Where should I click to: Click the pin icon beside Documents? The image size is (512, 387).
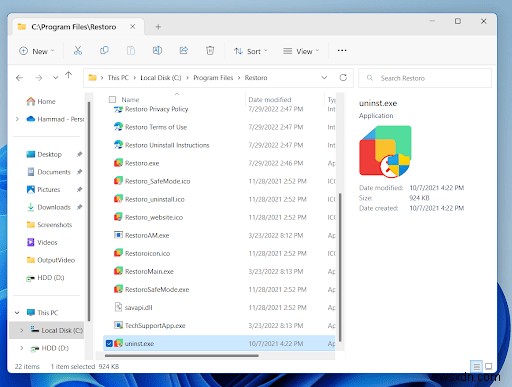click(79, 172)
